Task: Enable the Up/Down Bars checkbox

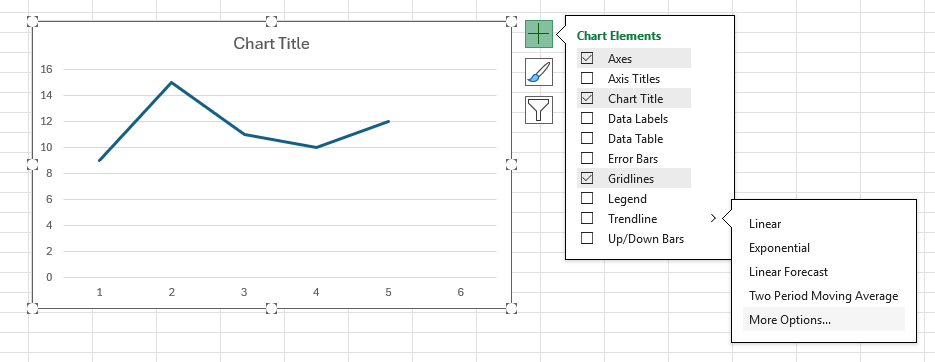Action: click(587, 239)
